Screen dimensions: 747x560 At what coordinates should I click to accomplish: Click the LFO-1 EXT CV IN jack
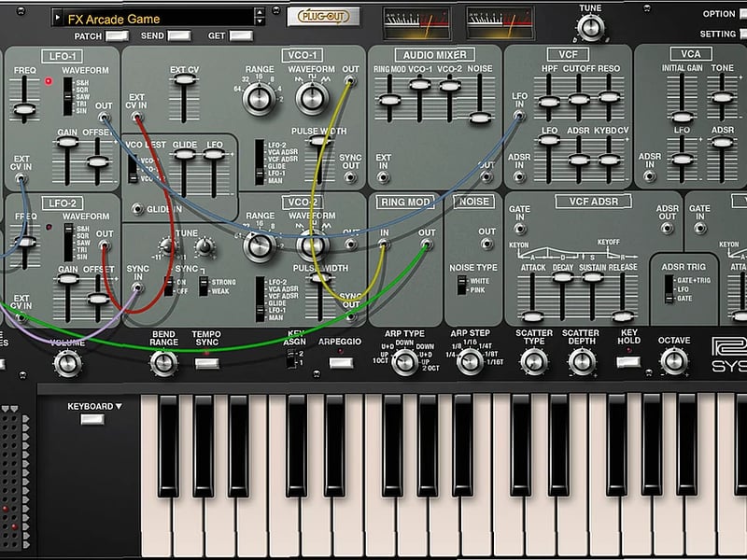[x=21, y=177]
